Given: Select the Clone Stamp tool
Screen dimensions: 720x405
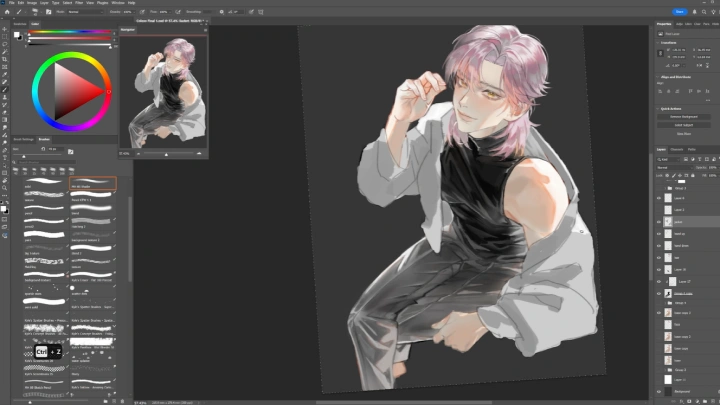Looking at the screenshot, I should (x=5, y=97).
